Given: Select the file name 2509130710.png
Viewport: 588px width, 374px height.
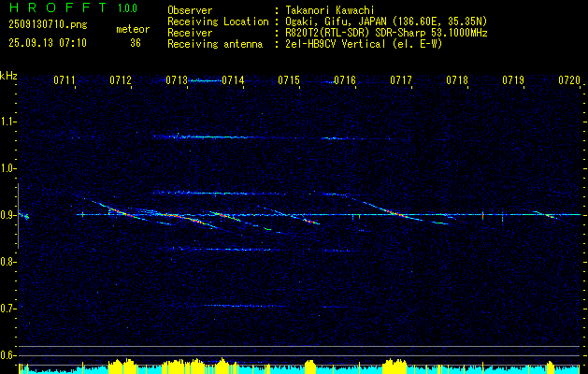Looking at the screenshot, I should [48, 24].
